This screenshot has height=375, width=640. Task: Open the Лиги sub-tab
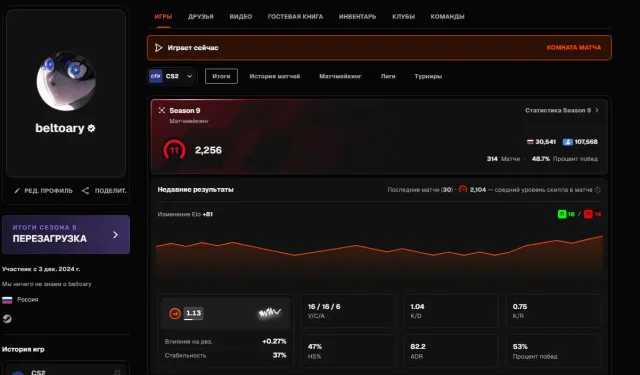click(x=388, y=76)
